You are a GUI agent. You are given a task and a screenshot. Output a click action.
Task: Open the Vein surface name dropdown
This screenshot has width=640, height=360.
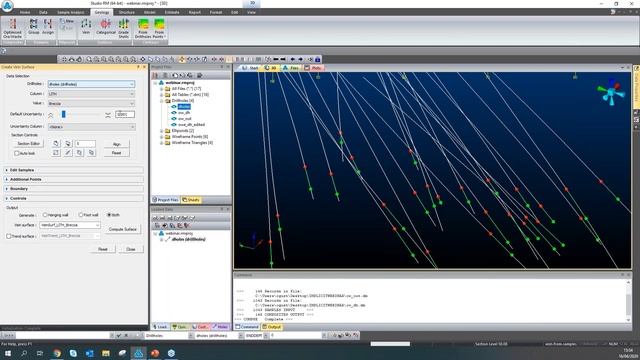pos(69,225)
